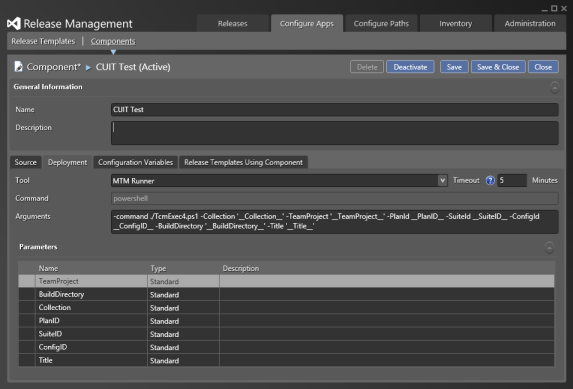
Task: Show Release Templates Using Component tab
Action: (243, 162)
